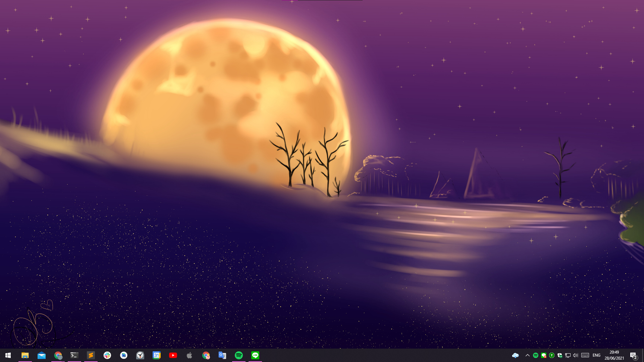This screenshot has width=644, height=362.
Task: Open the Windows Start menu
Action: 8,355
